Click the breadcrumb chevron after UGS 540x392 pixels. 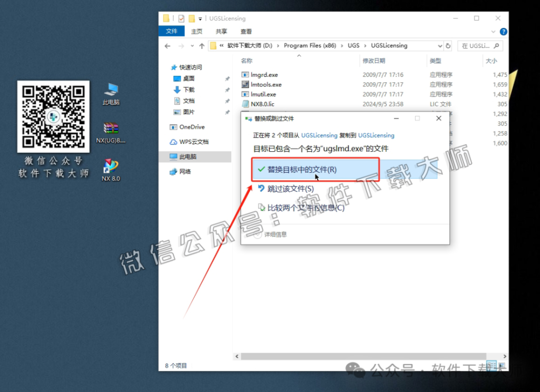tap(366, 46)
